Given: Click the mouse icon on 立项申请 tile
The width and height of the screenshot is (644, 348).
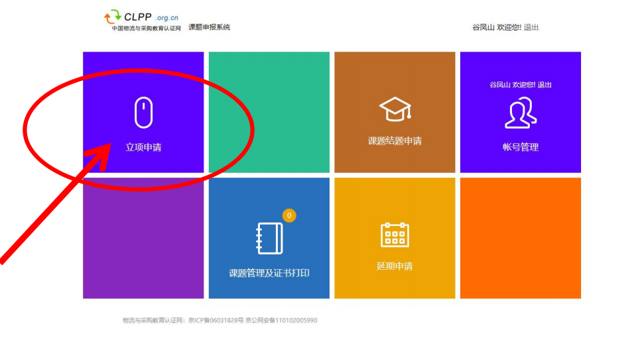Looking at the screenshot, I should (x=143, y=113).
